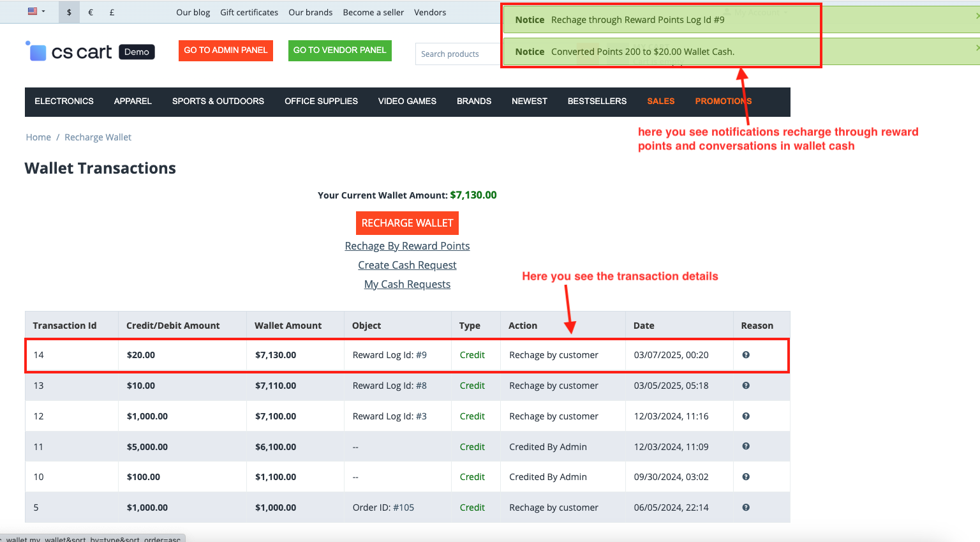
Task: Open Rechage By Reward Points link
Action: [407, 246]
